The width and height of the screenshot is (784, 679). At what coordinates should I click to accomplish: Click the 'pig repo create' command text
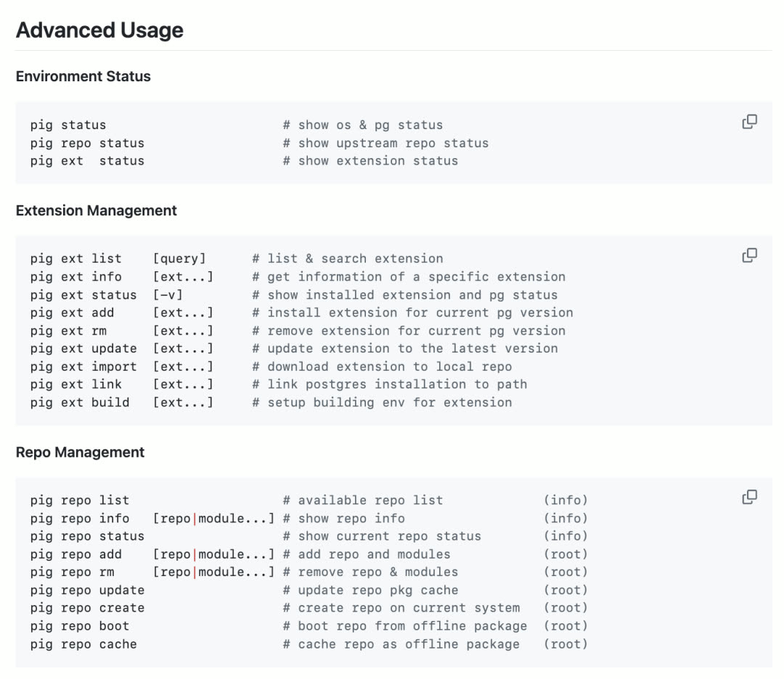click(x=87, y=608)
